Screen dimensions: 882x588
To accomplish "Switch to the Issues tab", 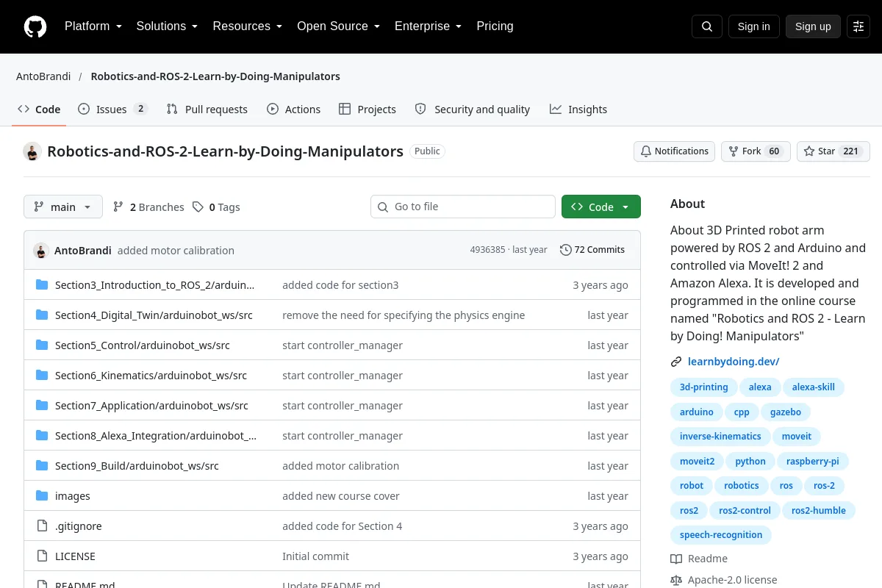I will click(x=113, y=110).
